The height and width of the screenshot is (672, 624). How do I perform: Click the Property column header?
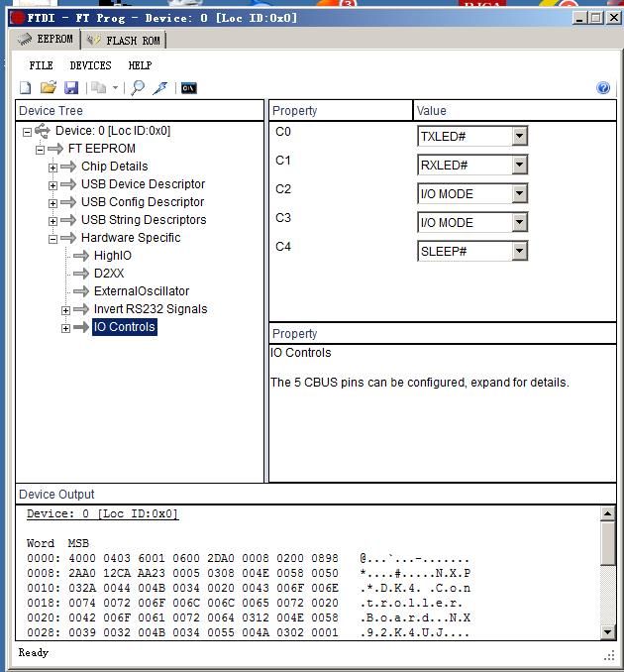pyautogui.click(x=341, y=111)
